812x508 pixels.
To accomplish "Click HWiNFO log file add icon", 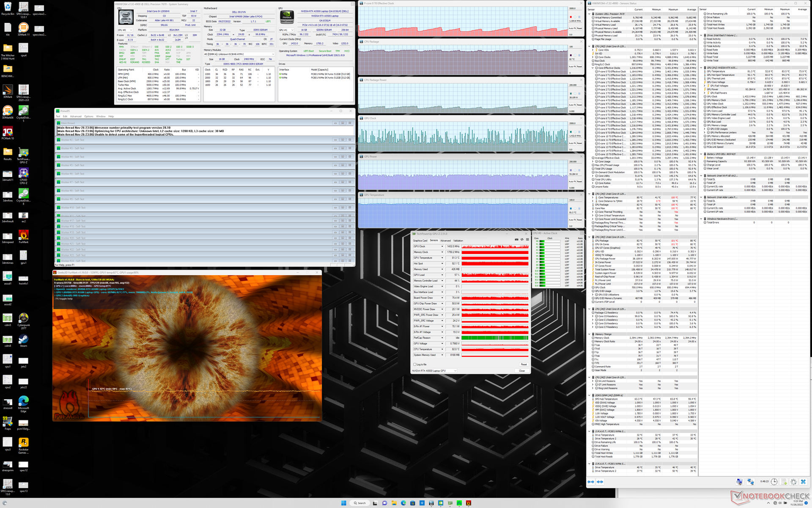I will pos(784,482).
